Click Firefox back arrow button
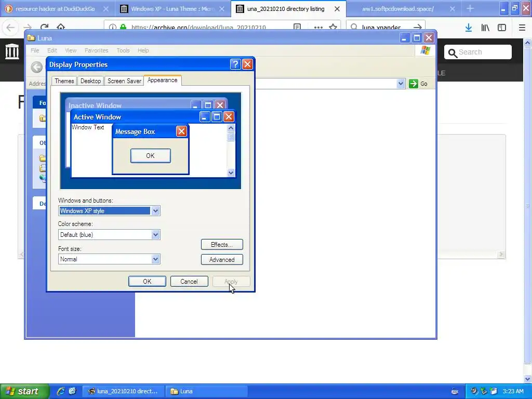The height and width of the screenshot is (399, 532). (10, 27)
